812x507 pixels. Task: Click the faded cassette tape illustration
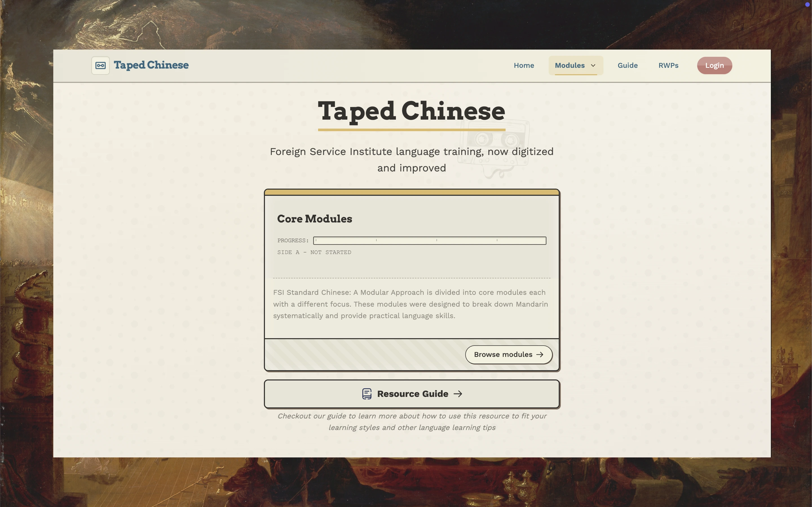point(493,148)
